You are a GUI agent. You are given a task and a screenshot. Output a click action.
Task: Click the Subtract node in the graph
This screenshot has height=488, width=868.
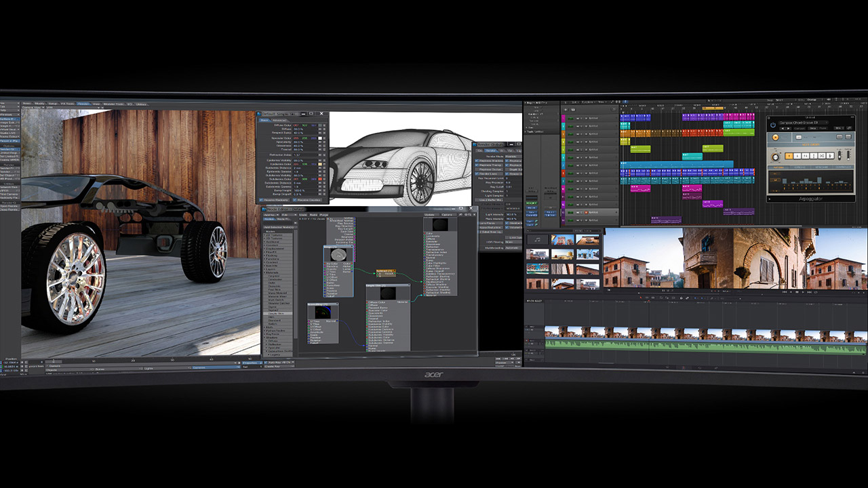tap(385, 271)
